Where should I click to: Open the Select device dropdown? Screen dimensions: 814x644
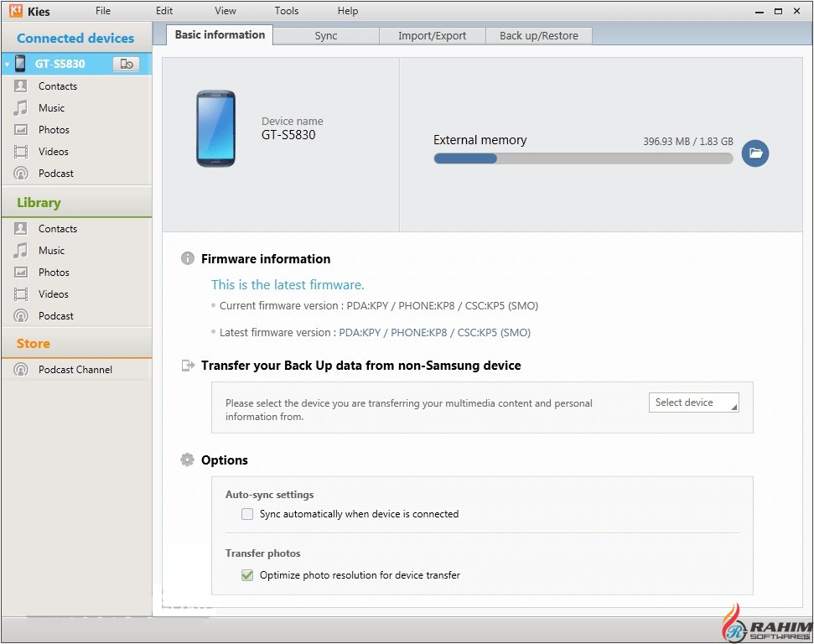point(693,402)
